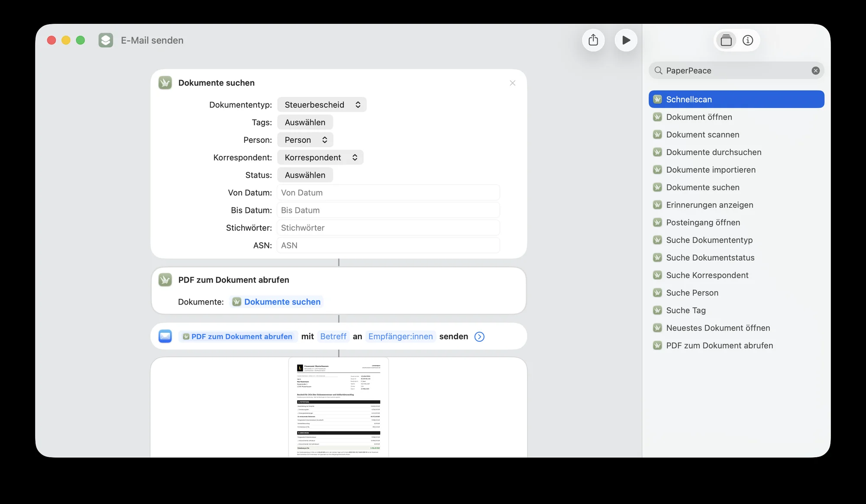866x504 pixels.
Task: Open the Person dropdown
Action: pyautogui.click(x=305, y=140)
